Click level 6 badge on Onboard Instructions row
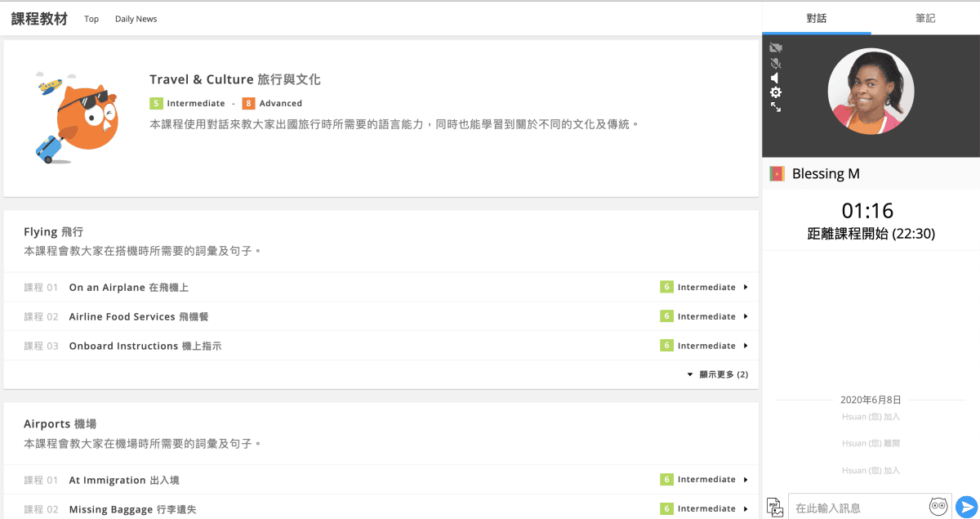This screenshot has height=519, width=980. 666,346
